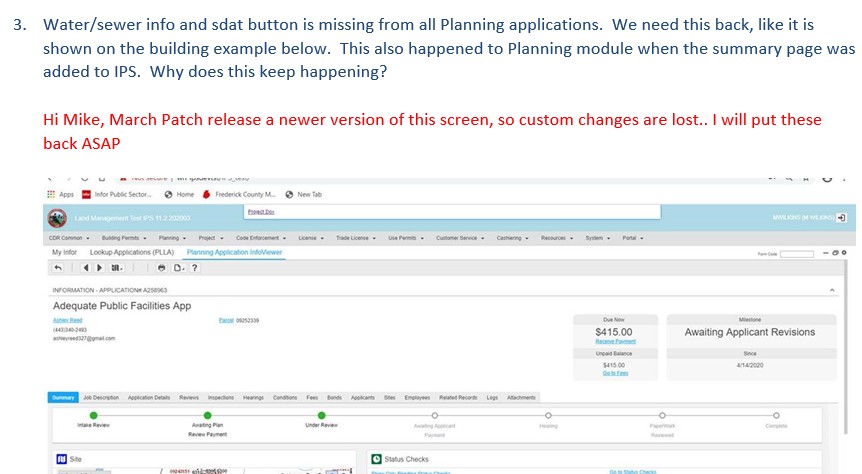
Task: Open the Home bookmark
Action: tap(179, 194)
